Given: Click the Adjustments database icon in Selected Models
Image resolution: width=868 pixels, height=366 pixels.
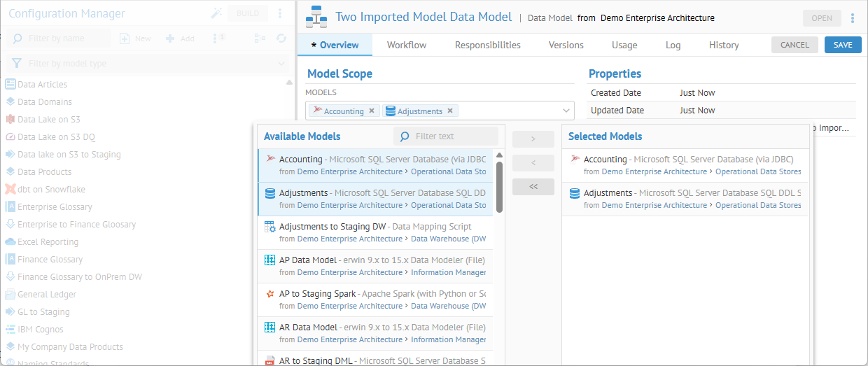Looking at the screenshot, I should 575,193.
